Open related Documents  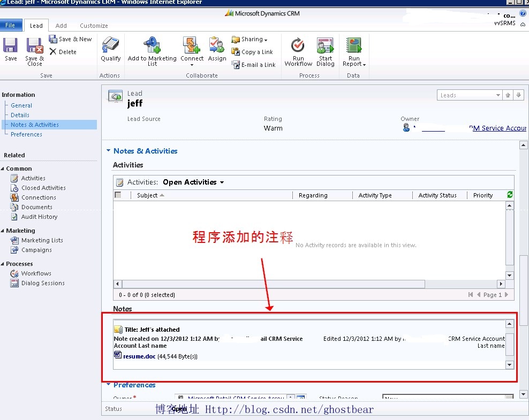32,207
